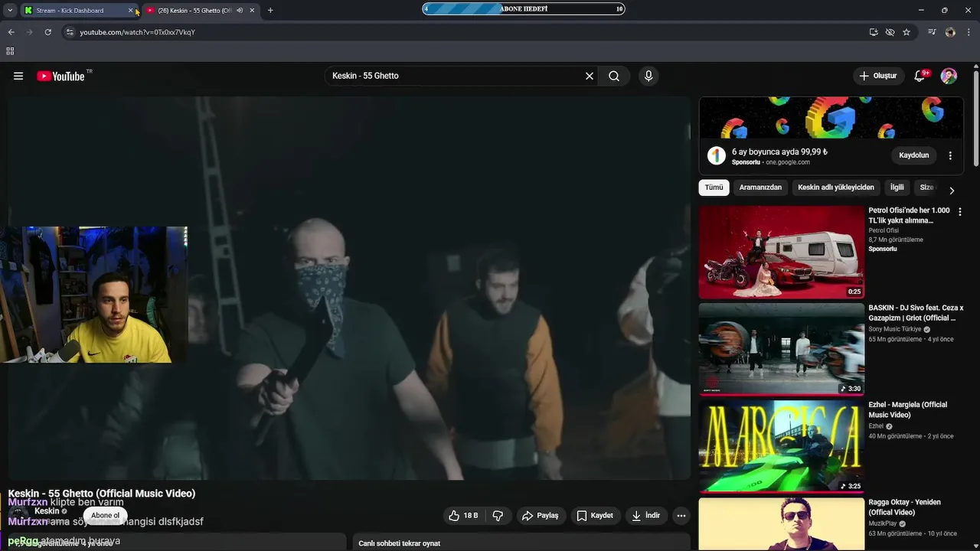Open BASKIN - DJ Sivo video title
980x551 pixels.
[916, 313]
